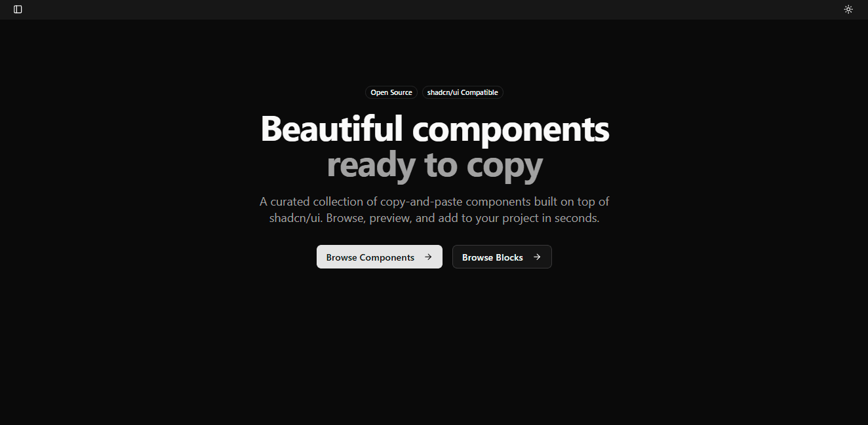Viewport: 868px width, 425px height.
Task: Click the word "ready" in gray heading
Action: 371,166
